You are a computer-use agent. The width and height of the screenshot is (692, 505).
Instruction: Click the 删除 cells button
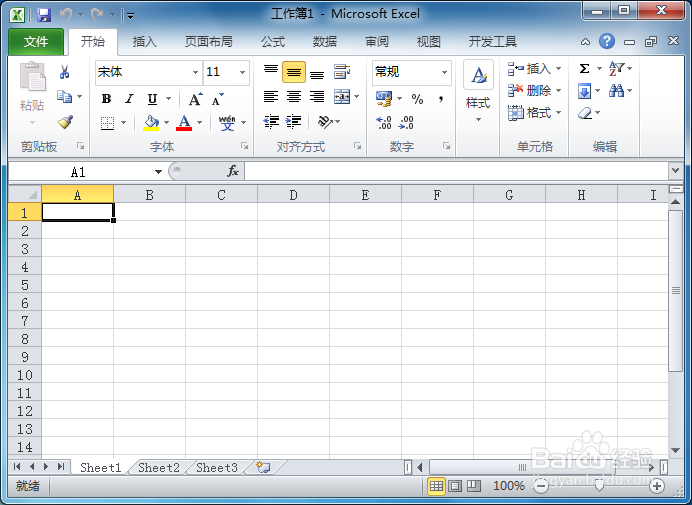[534, 91]
